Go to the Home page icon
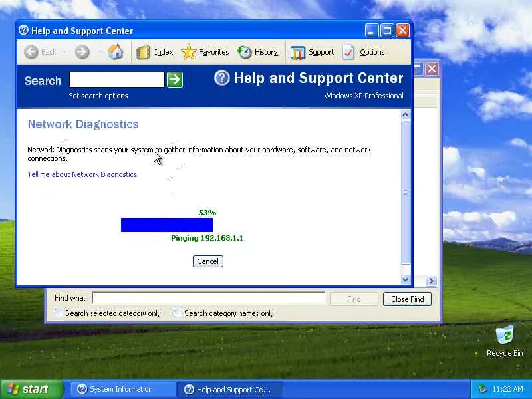 115,52
